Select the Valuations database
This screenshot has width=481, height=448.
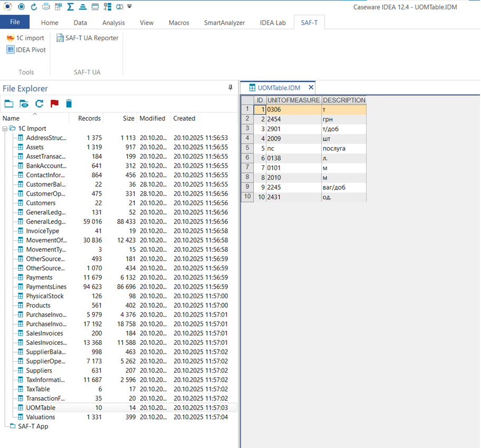(x=41, y=417)
